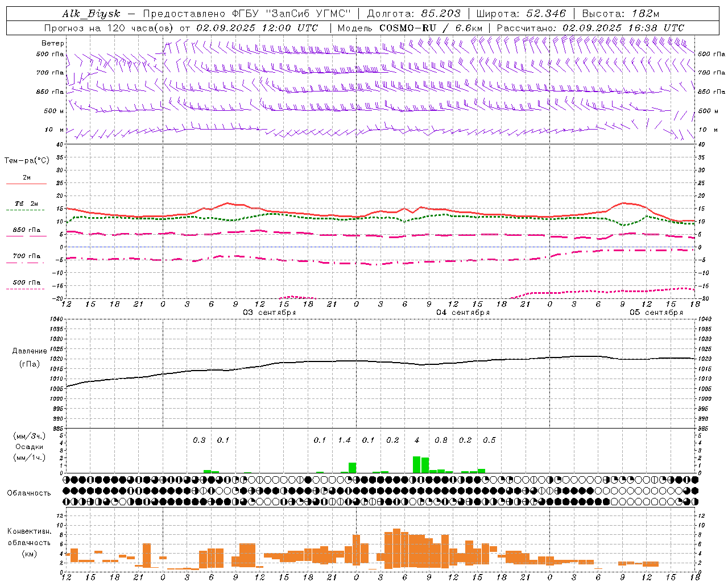Click the precipitation value 0.5
This screenshot has width=728, height=582.
pos(489,440)
